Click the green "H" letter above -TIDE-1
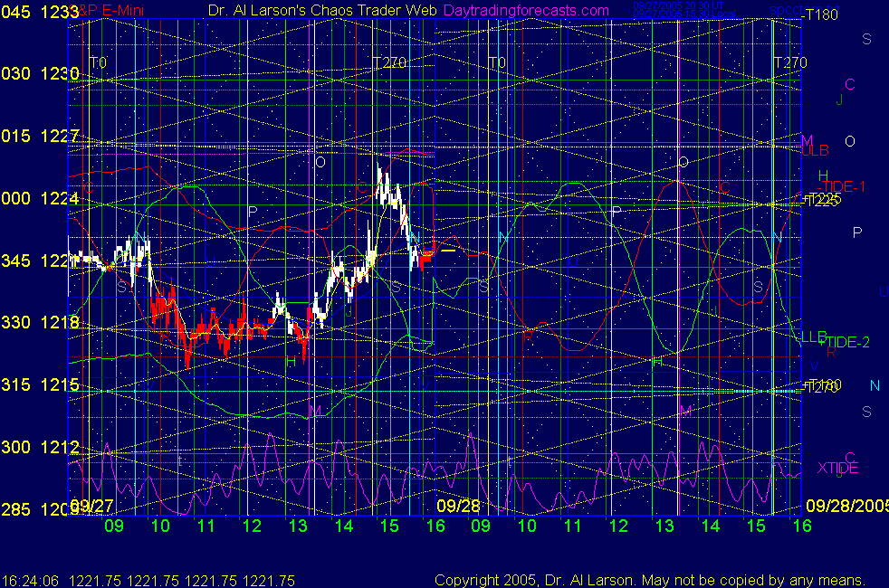This screenshot has width=889, height=588. pyautogui.click(x=823, y=175)
